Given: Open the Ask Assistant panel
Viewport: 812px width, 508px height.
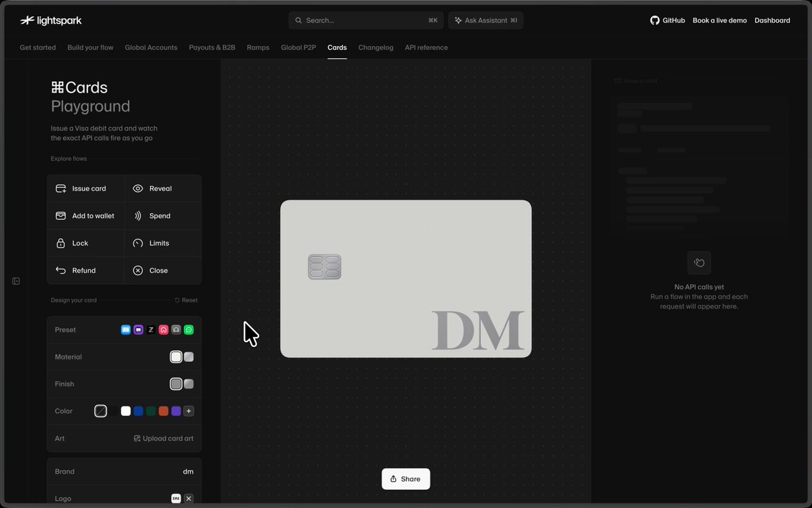Looking at the screenshot, I should [x=486, y=20].
